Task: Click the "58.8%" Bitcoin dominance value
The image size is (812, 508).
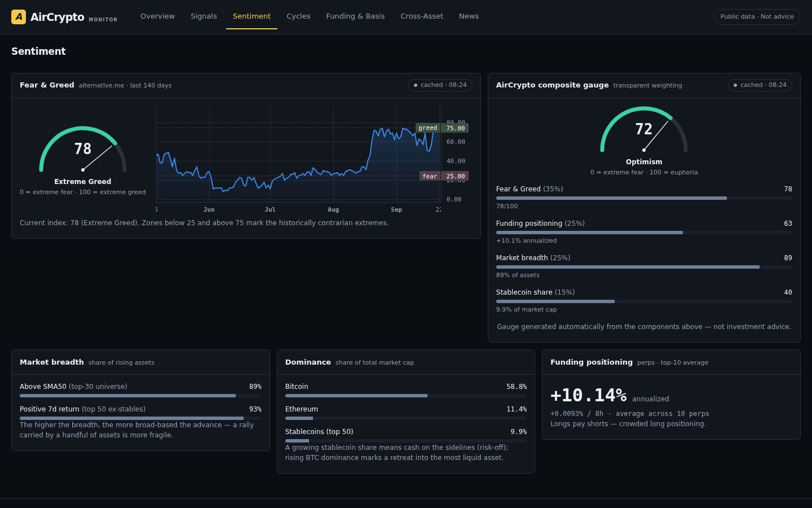Action: click(517, 387)
